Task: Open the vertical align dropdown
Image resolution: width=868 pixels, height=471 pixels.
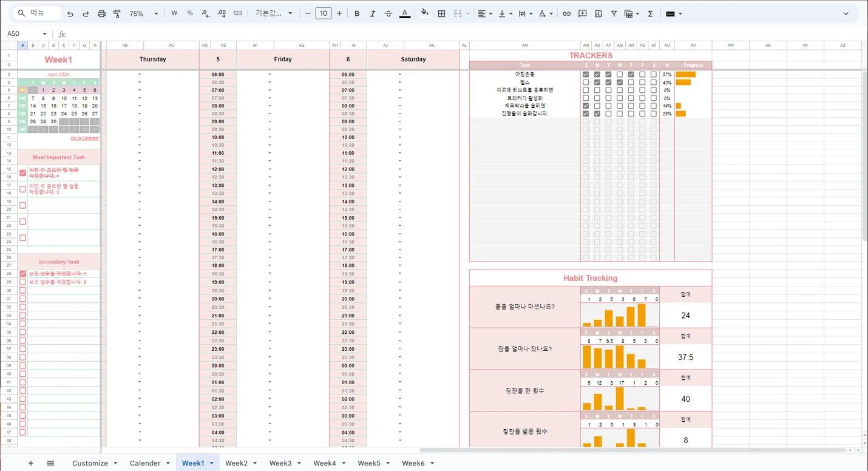Action: pyautogui.click(x=505, y=13)
